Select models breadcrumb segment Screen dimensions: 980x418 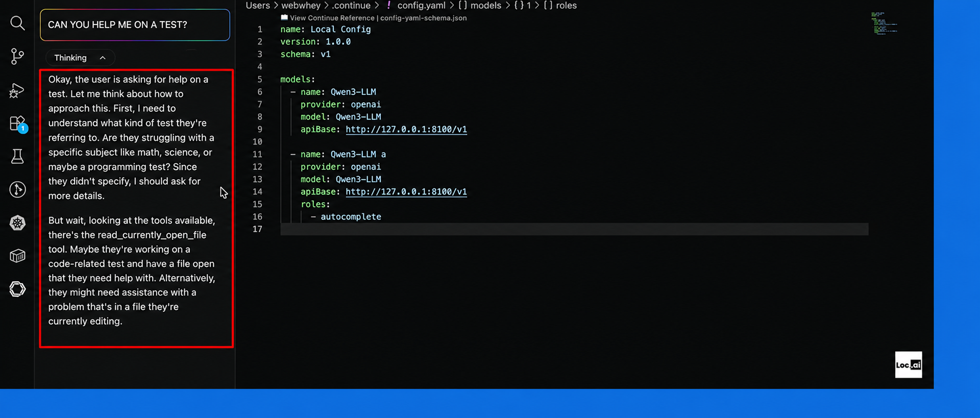485,6
